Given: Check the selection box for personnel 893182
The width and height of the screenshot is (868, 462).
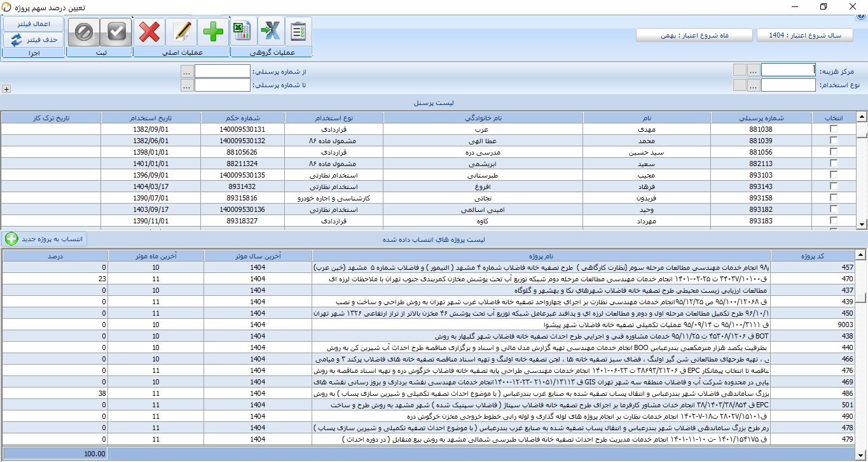Looking at the screenshot, I should [834, 209].
